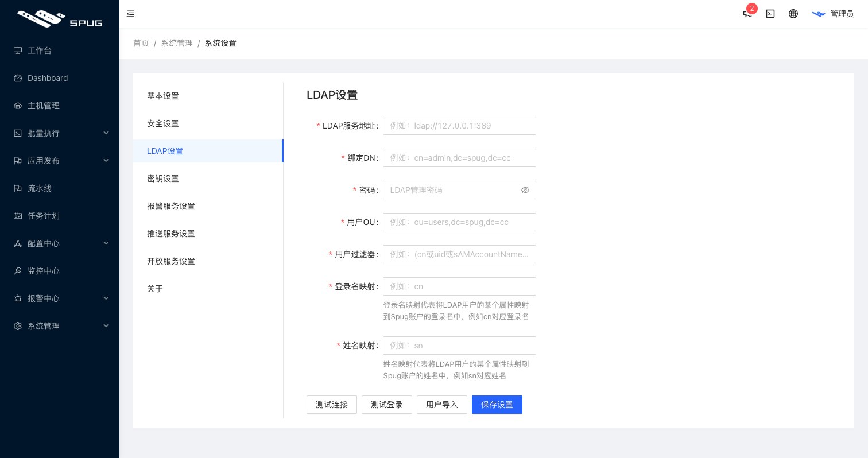Select 开放服务设置 in settings menu

[x=208, y=261]
